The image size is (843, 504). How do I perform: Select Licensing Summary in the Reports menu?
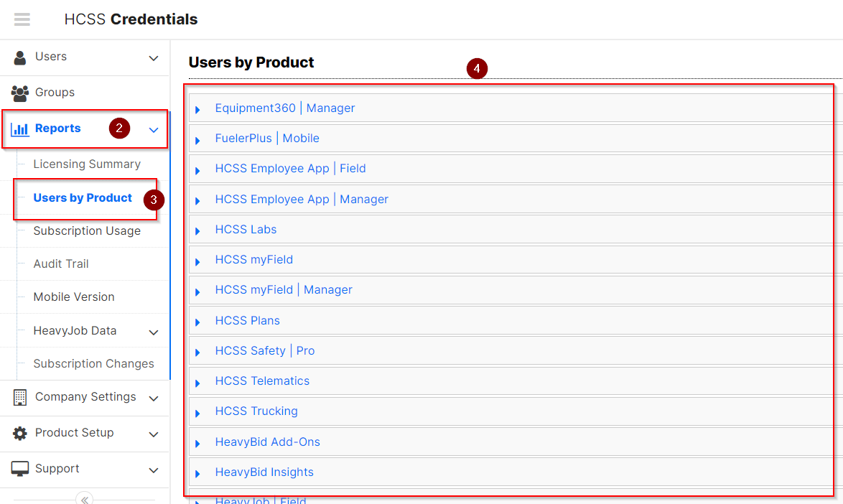(x=87, y=164)
